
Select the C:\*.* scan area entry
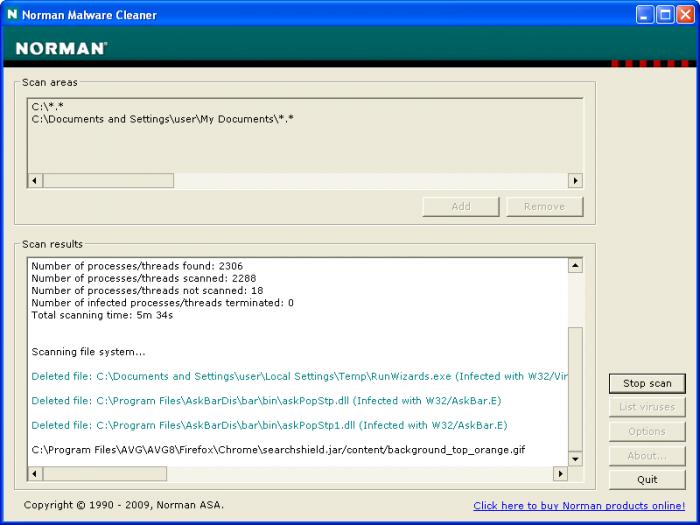pyautogui.click(x=48, y=106)
